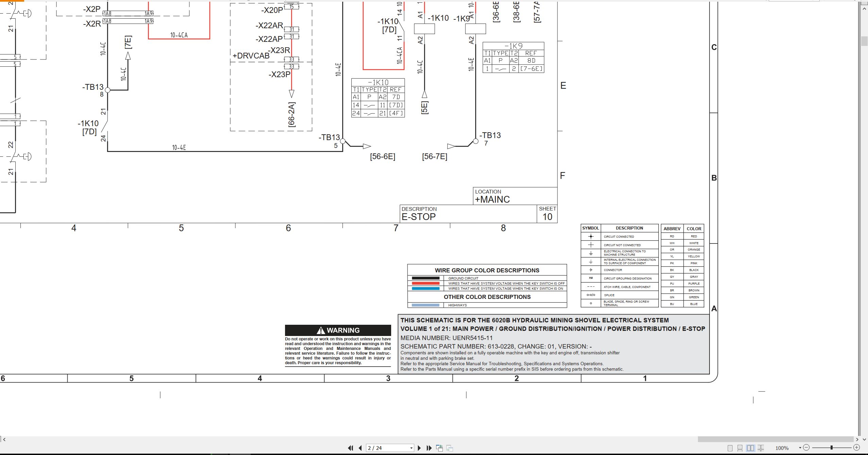Click the SCHEMATIC PART NUMBER line

tap(496, 347)
